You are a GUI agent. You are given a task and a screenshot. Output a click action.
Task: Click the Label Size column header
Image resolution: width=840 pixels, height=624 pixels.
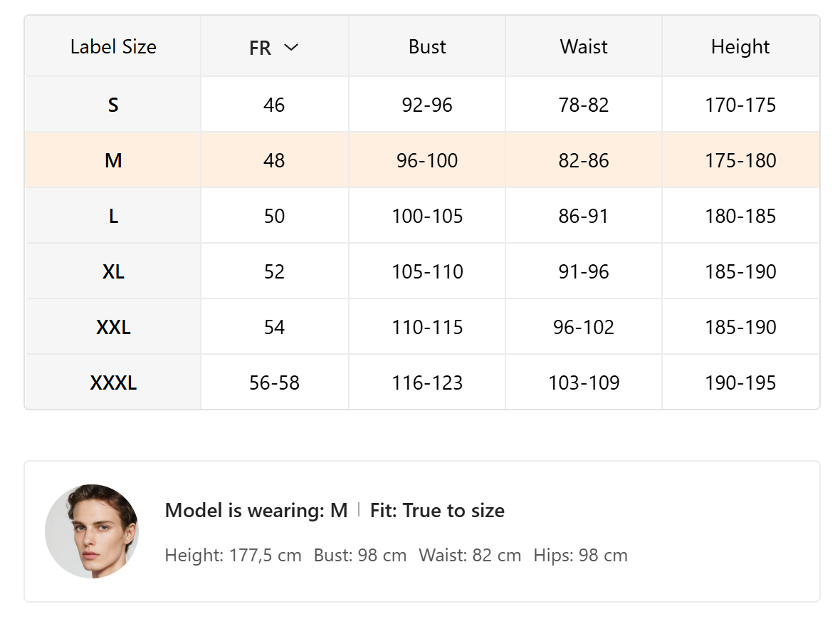(113, 47)
